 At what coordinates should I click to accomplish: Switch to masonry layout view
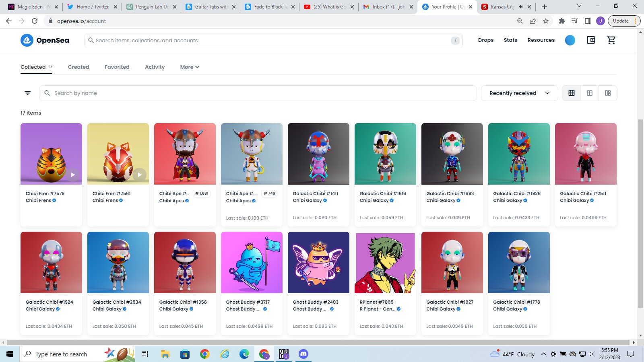[608, 93]
